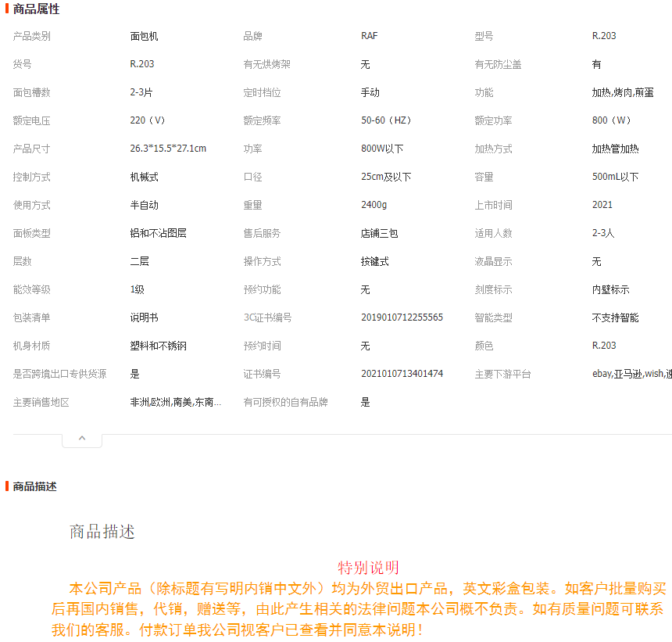672x642 pixels.
Task: Select the heating method '加热管加热'
Action: click(615, 149)
